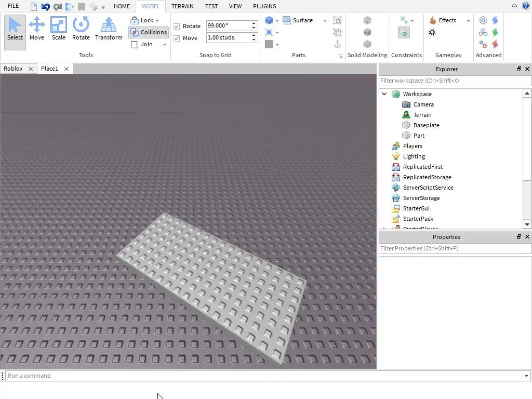Click the Filter Properties search field

455,248
